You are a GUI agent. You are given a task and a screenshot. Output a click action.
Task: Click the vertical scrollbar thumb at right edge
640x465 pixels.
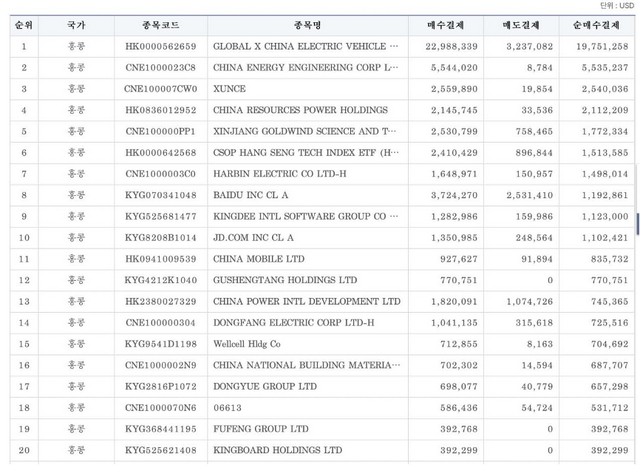(x=638, y=223)
